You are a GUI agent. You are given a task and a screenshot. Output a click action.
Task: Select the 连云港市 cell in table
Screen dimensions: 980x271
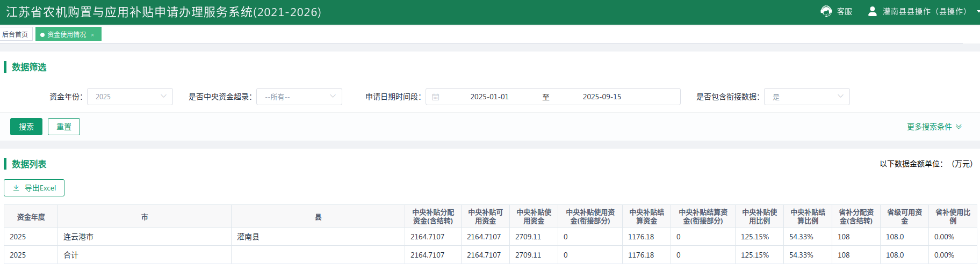(x=78, y=237)
